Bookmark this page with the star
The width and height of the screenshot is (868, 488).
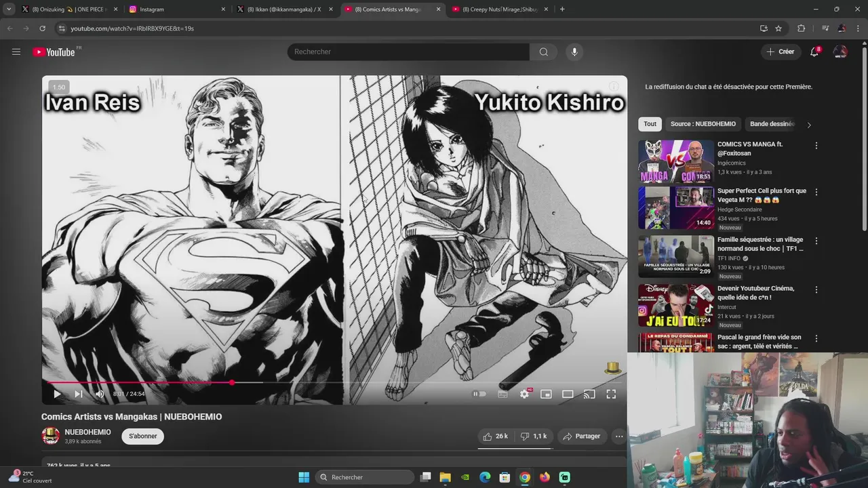(x=778, y=28)
